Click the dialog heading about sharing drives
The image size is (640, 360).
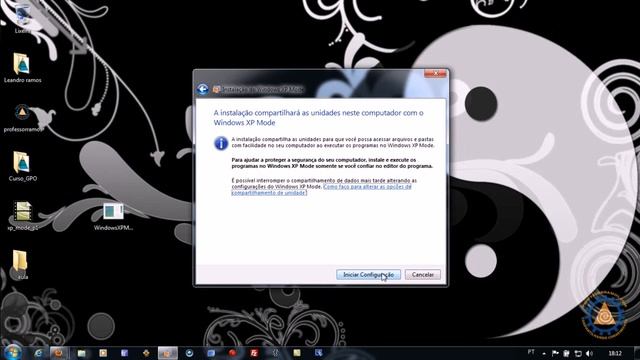click(x=318, y=118)
